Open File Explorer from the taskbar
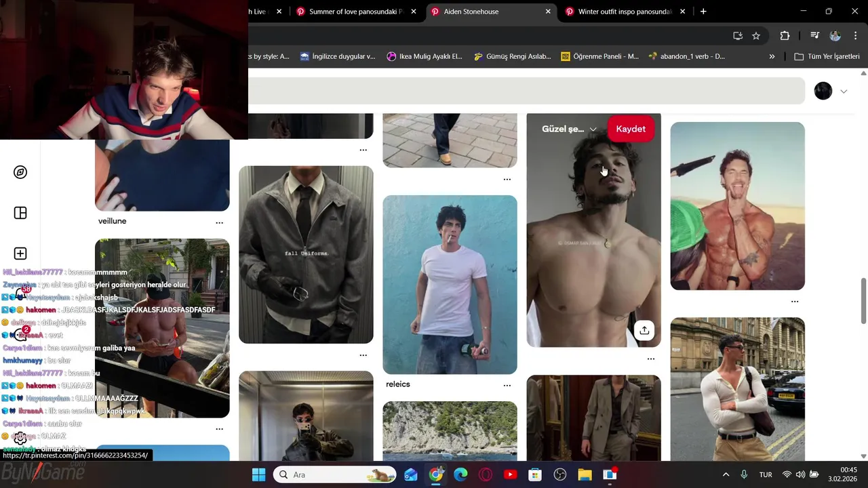The height and width of the screenshot is (488, 868). (585, 474)
